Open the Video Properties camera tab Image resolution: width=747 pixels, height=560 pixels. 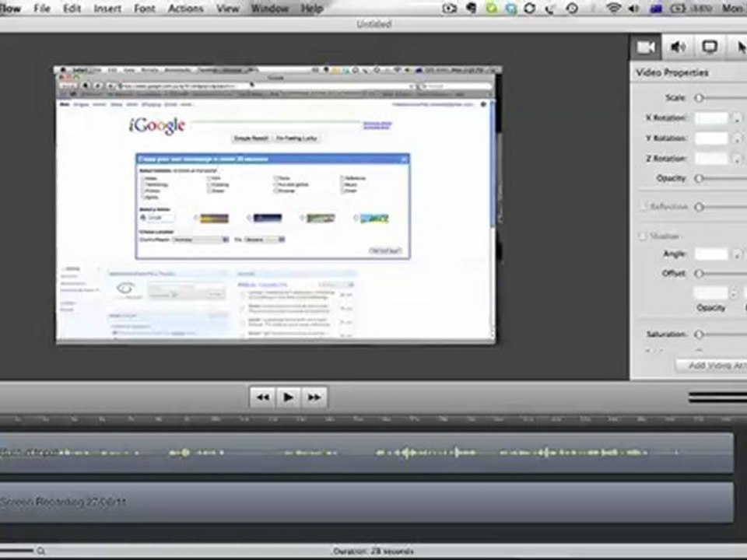point(647,47)
